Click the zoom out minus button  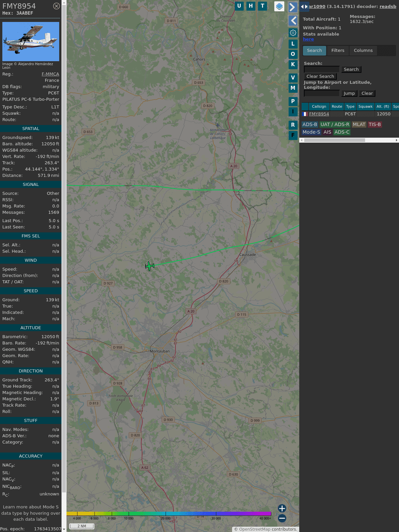pyautogui.click(x=282, y=518)
